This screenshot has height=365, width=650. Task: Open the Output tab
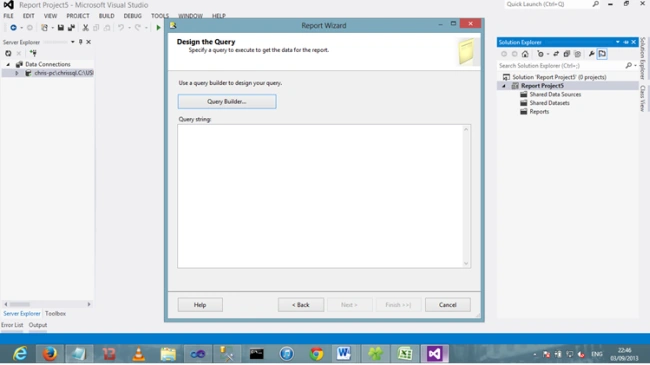coord(38,325)
